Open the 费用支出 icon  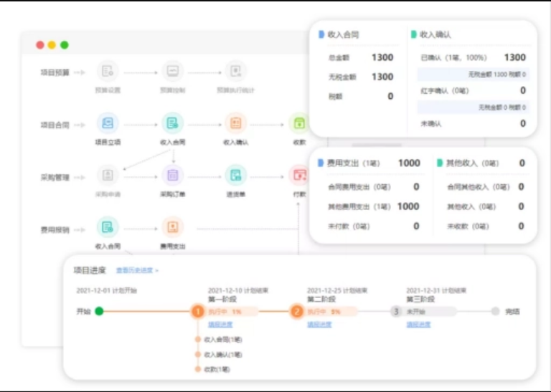(172, 227)
